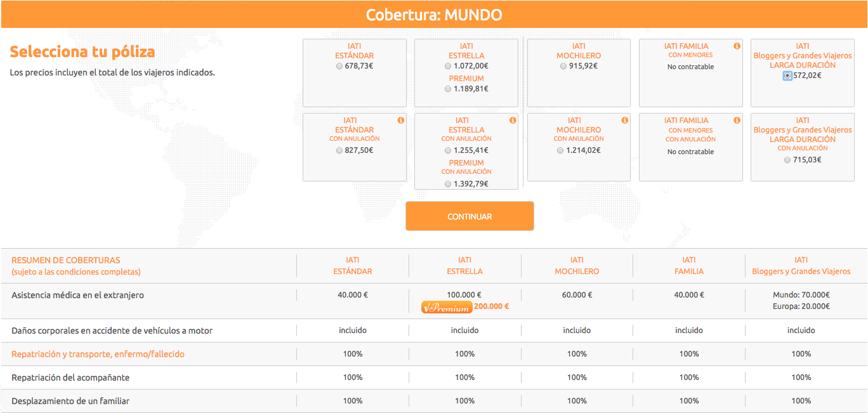Choose Bloggers con anulación 715,03€ option
868x413 pixels.
pyautogui.click(x=787, y=160)
